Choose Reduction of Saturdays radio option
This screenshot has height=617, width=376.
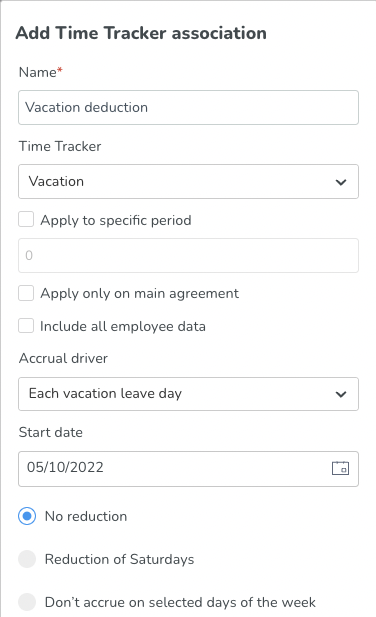click(x=27, y=559)
